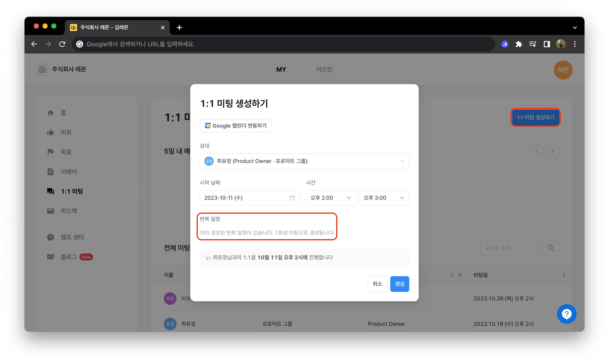
Task: Click the 프로덕트 그룹 table cell
Action: point(277,324)
